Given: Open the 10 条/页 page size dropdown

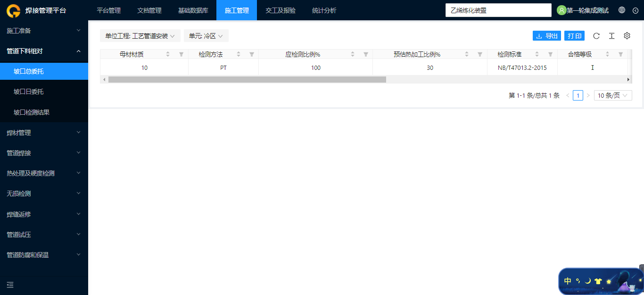Looking at the screenshot, I should tap(613, 95).
